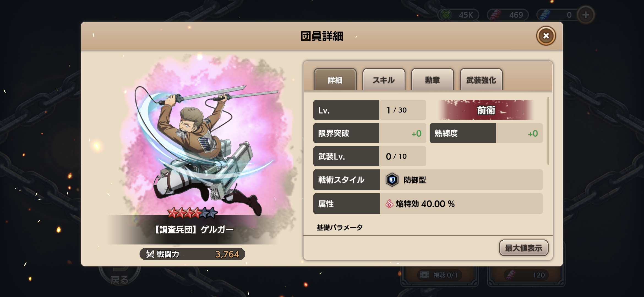Image resolution: width=644 pixels, height=297 pixels.
Task: Toggle the 最大値表示 button
Action: 523,248
